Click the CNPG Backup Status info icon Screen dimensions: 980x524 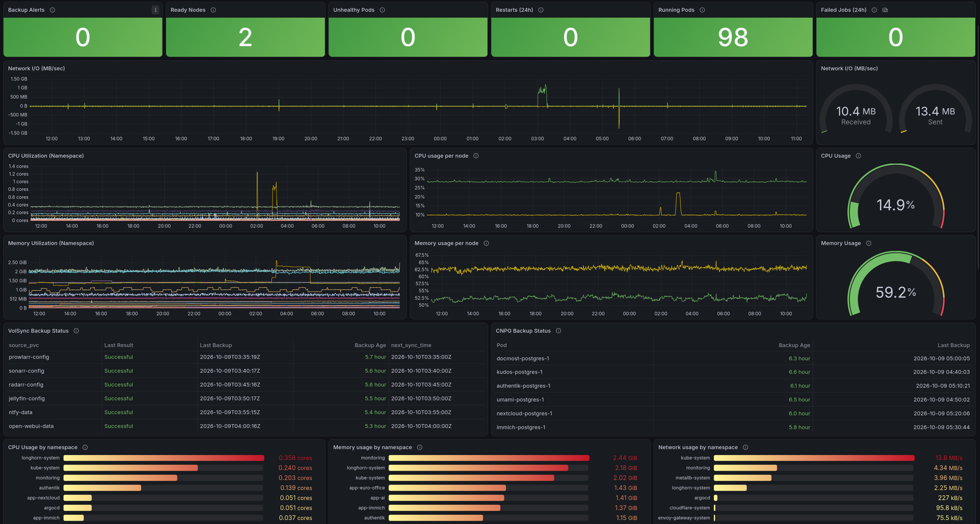[x=559, y=331]
